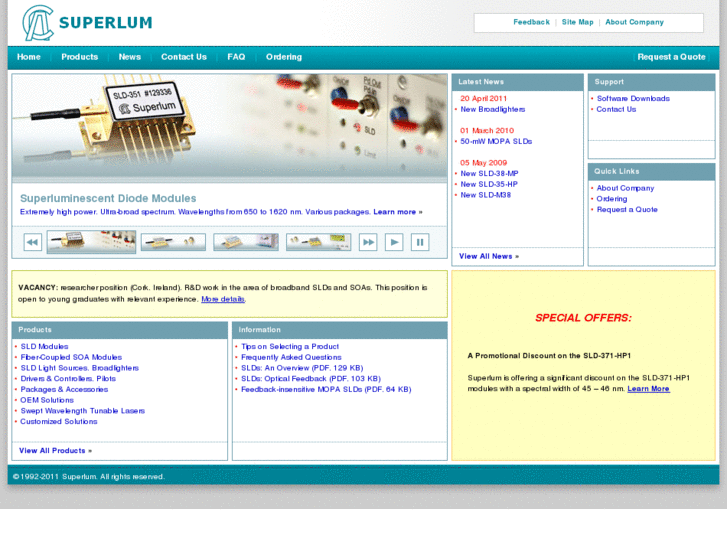This screenshot has width=727, height=545.
Task: Open Contact Us under Support
Action: click(x=616, y=109)
